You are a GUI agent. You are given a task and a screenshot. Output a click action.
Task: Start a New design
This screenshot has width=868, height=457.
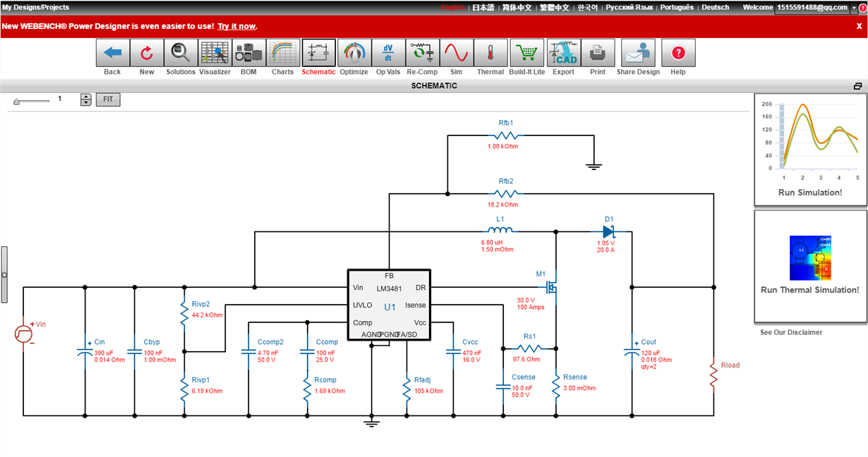(147, 53)
